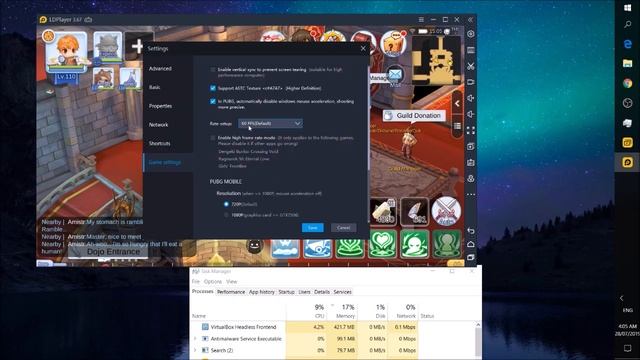This screenshot has height=360, width=640.
Task: Tap the Android back arrow icon
Action: point(471,231)
